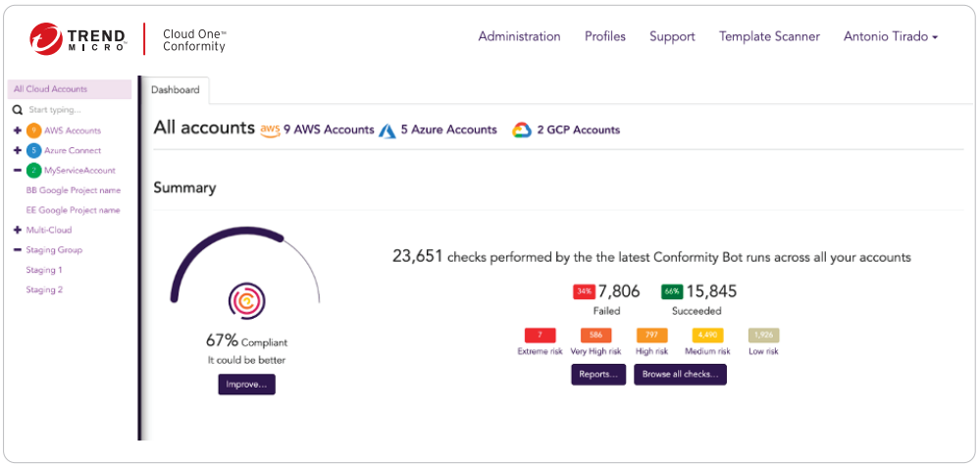
Task: Click the Medium risk badge 4,490
Action: [707, 336]
